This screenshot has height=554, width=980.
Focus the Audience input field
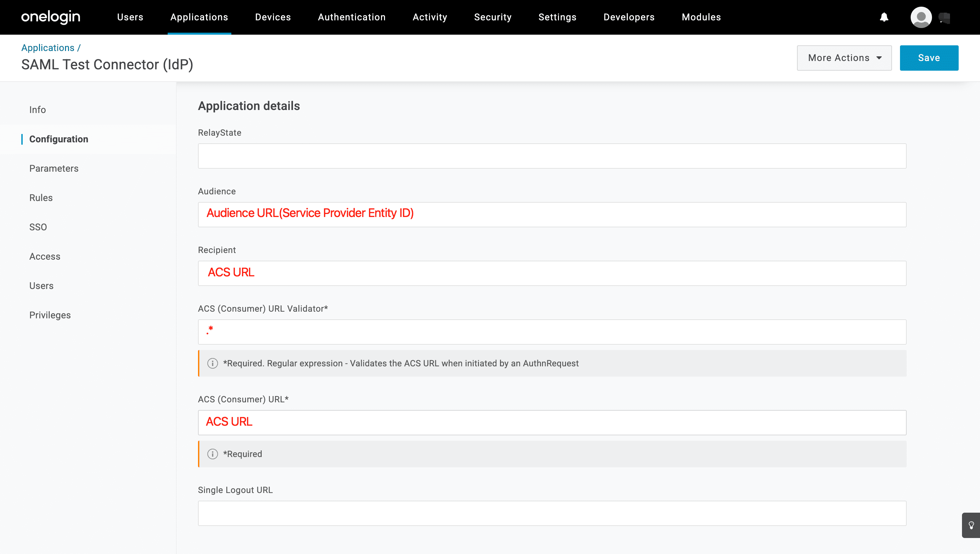(x=552, y=215)
